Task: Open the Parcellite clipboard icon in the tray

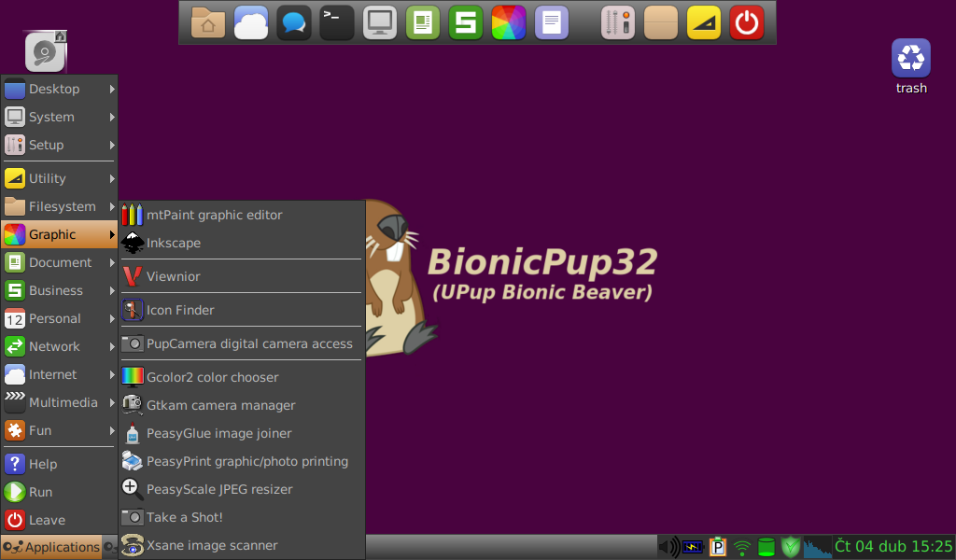Action: (x=717, y=547)
